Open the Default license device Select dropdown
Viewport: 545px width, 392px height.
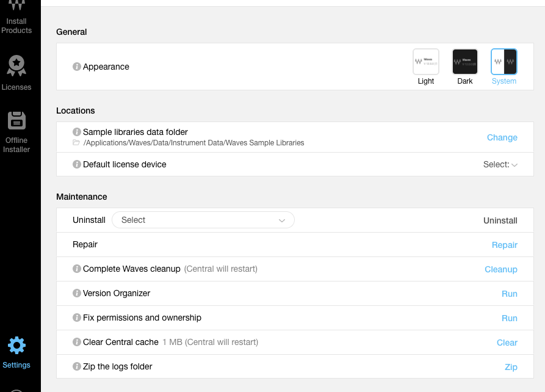click(x=500, y=164)
